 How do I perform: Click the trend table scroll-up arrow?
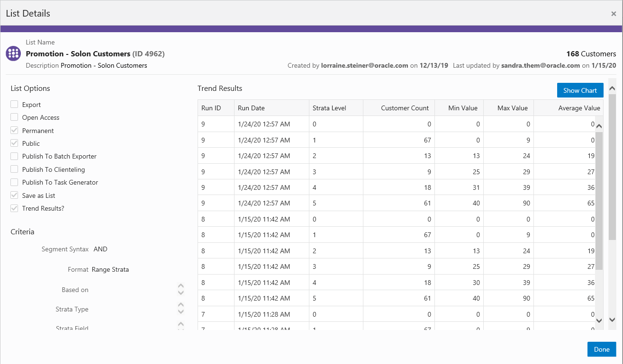599,126
